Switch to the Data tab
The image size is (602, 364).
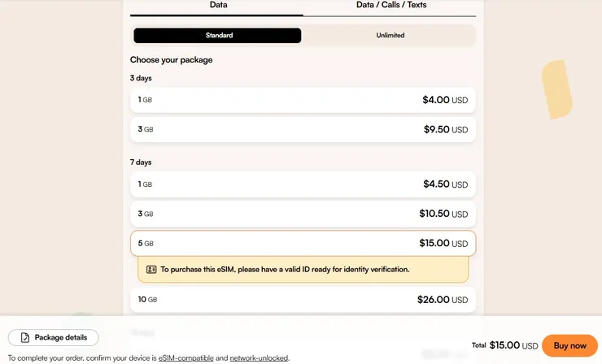218,6
